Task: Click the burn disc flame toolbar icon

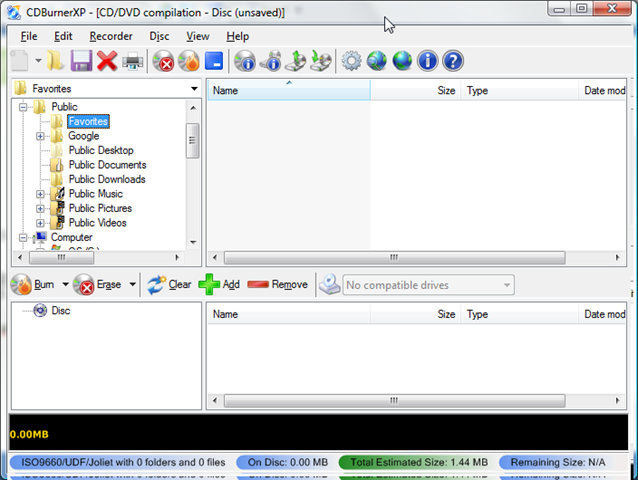Action: point(188,62)
